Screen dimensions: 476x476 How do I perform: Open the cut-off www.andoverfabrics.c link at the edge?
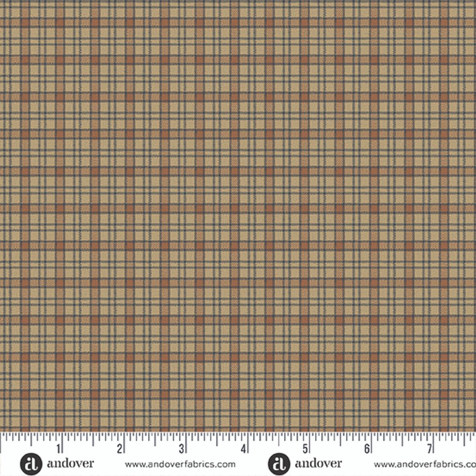pyautogui.click(x=425, y=464)
